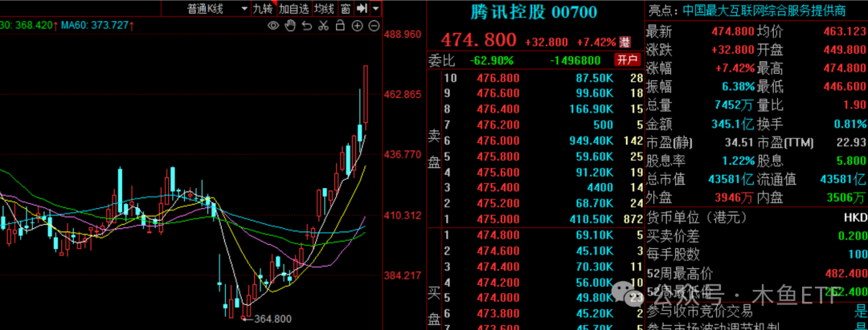Image resolution: width=868 pixels, height=330 pixels.
Task: Click the 内盘 value 3506万
Action: pos(845,198)
